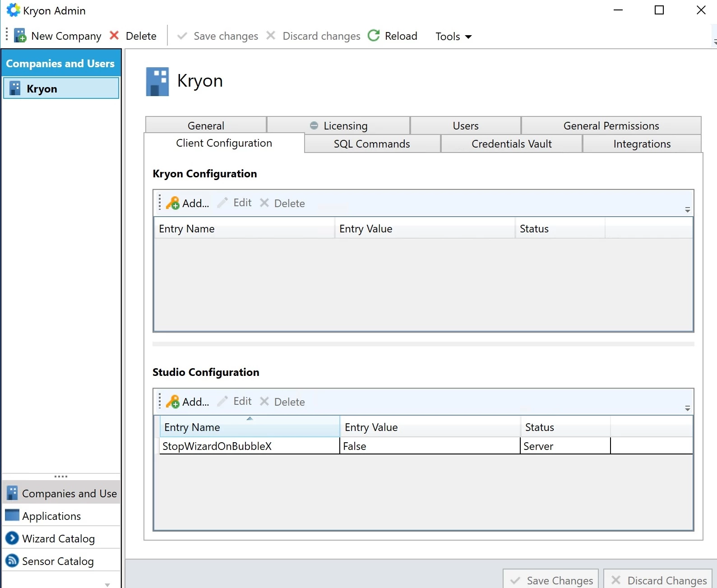Click the Add icon under Studio Configuration
The width and height of the screenshot is (717, 588).
pos(173,402)
